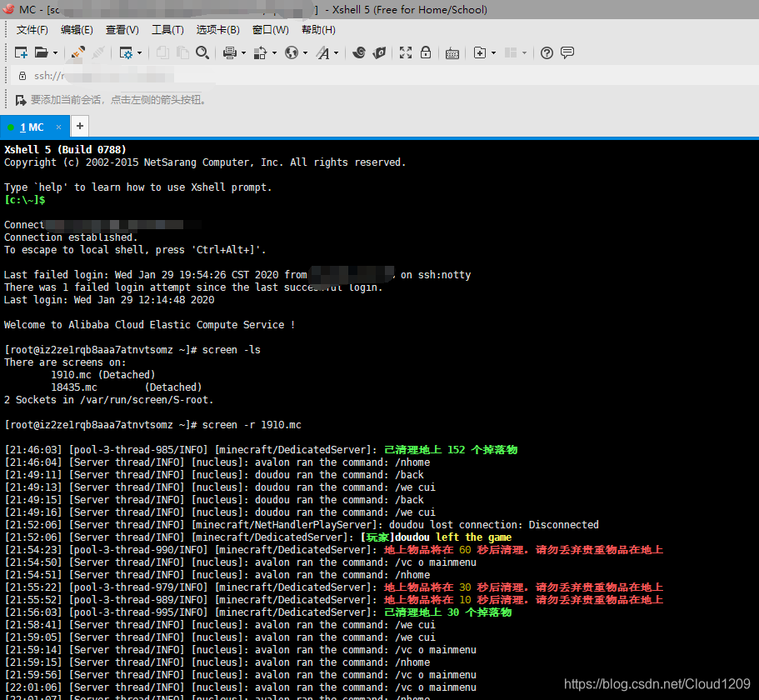Add a new tab with plus button

(x=80, y=127)
